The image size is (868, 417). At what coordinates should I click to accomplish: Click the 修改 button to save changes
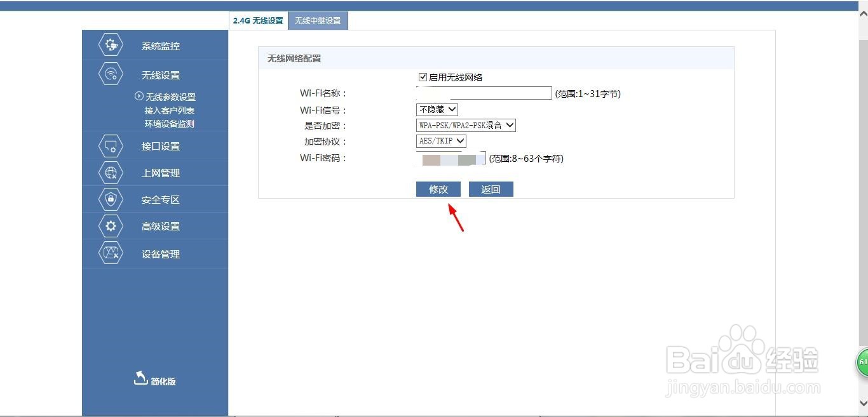pyautogui.click(x=438, y=189)
